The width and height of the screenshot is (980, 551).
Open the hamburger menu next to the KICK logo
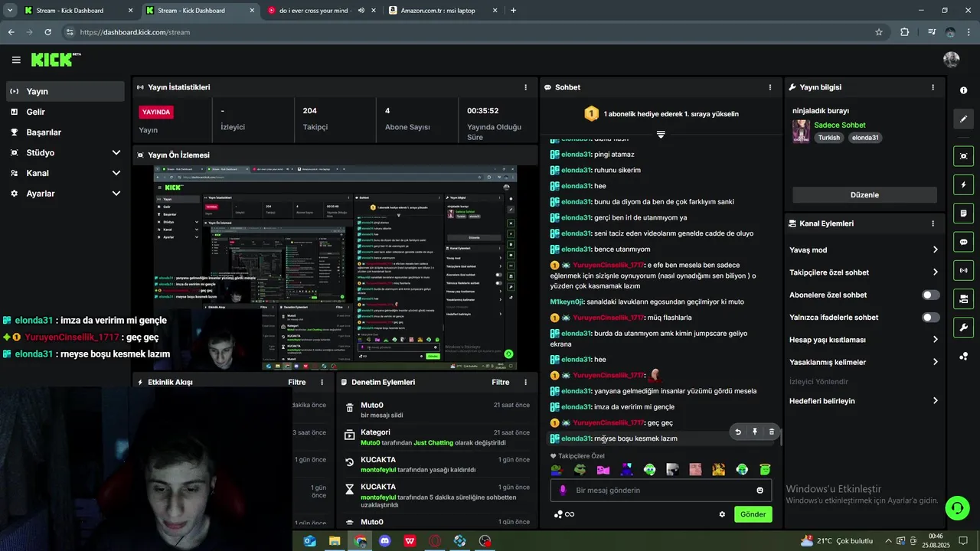(x=16, y=60)
